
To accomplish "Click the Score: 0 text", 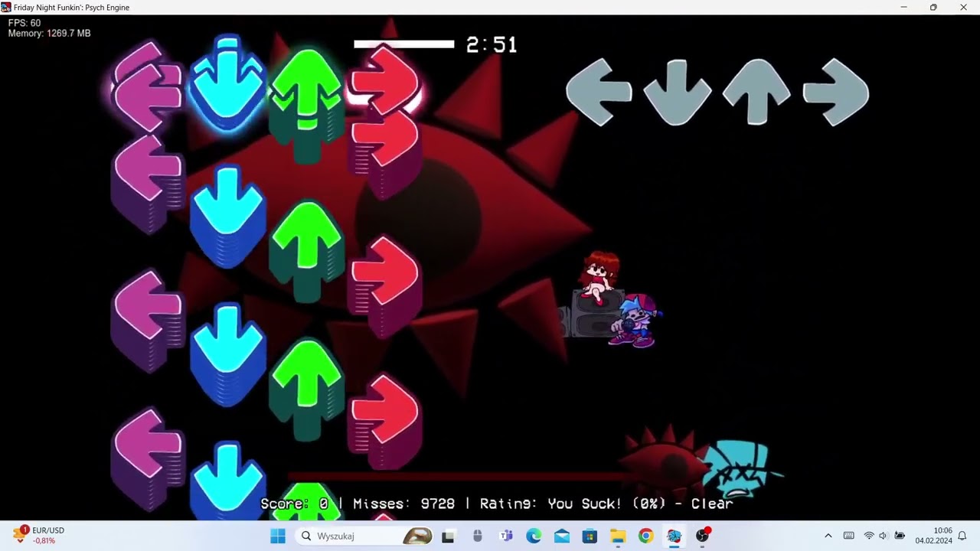I will point(294,504).
